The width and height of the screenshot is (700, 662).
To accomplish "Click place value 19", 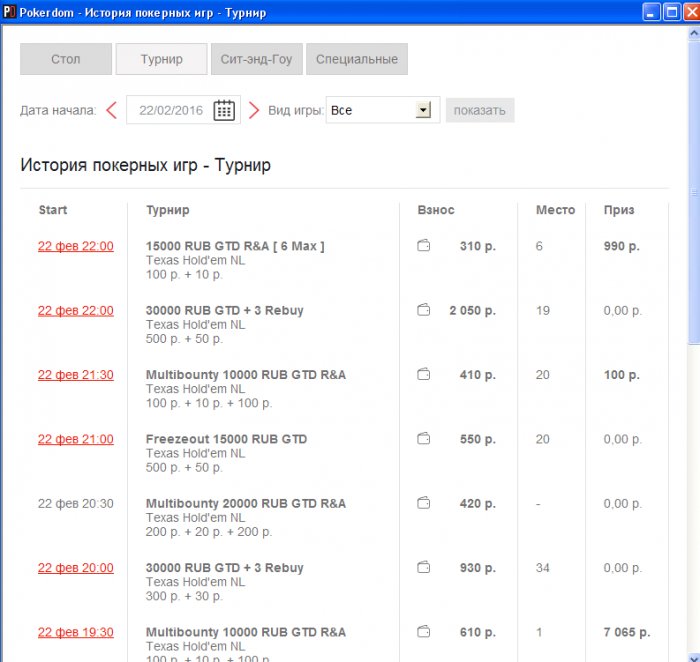I will (542, 310).
